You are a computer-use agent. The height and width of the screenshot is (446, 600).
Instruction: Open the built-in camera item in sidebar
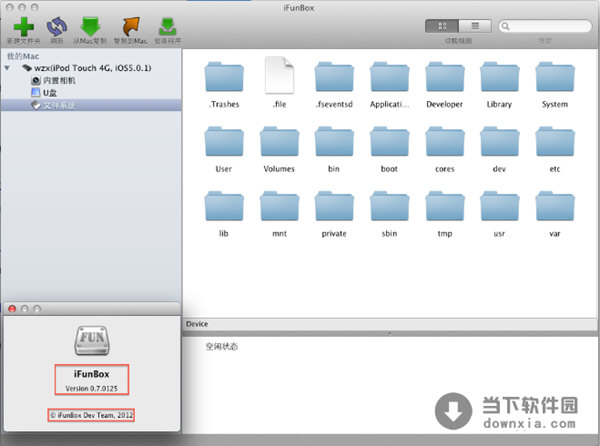53,80
